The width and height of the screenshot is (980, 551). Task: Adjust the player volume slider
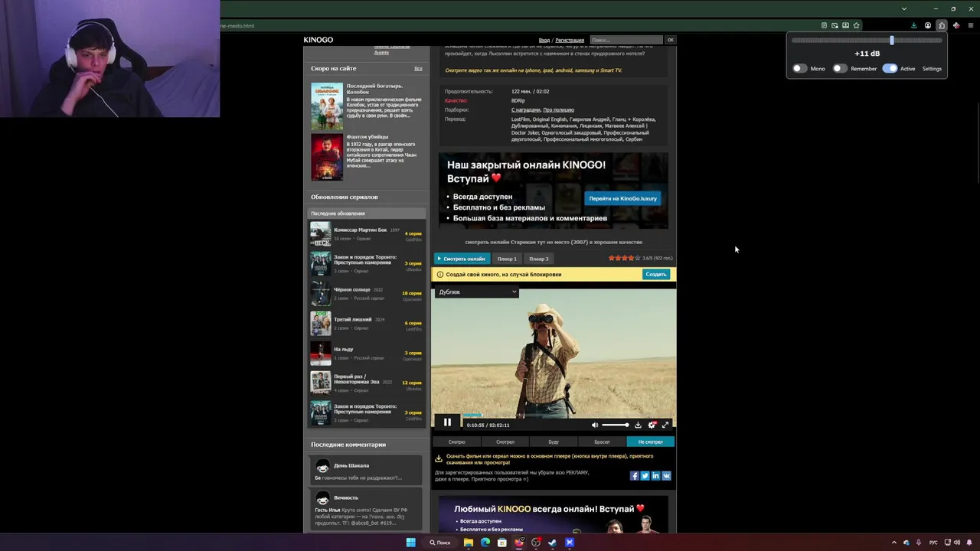(x=615, y=425)
